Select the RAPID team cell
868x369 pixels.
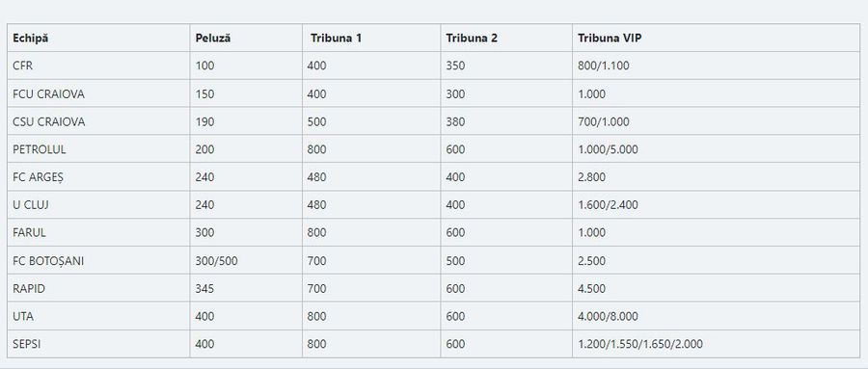(x=98, y=288)
